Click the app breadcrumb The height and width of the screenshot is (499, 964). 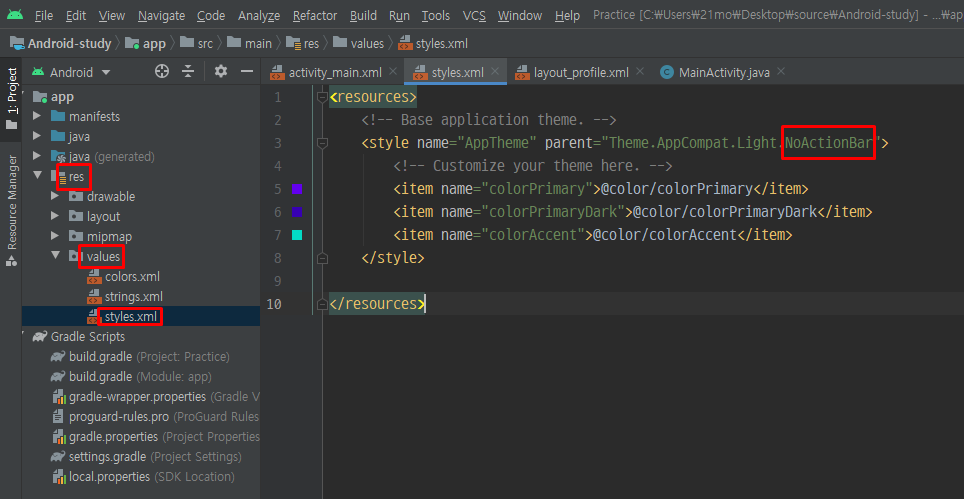click(x=145, y=44)
